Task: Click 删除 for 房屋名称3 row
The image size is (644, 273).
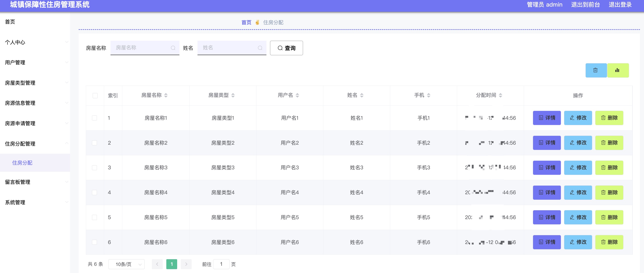Action: pyautogui.click(x=609, y=168)
